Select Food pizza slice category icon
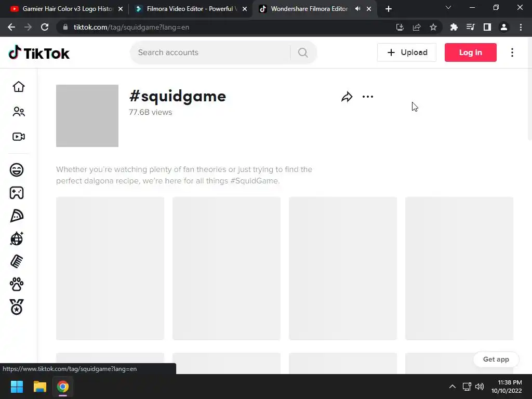 click(x=17, y=216)
